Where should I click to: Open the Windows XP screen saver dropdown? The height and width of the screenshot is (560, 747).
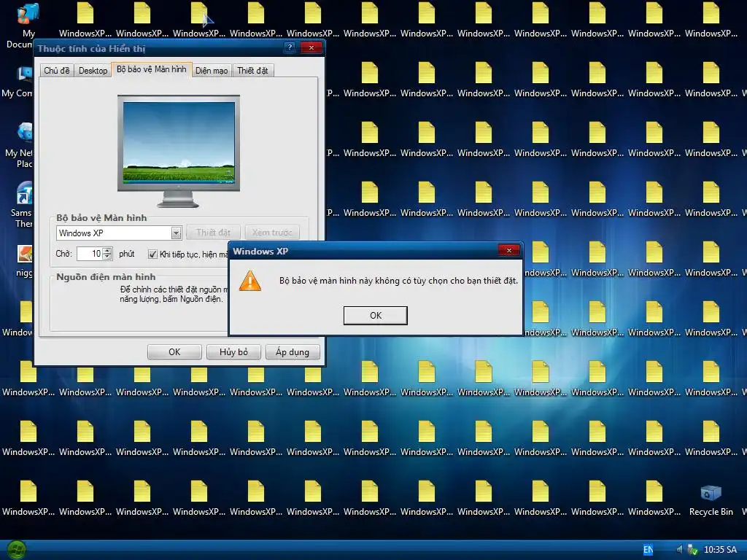(176, 233)
